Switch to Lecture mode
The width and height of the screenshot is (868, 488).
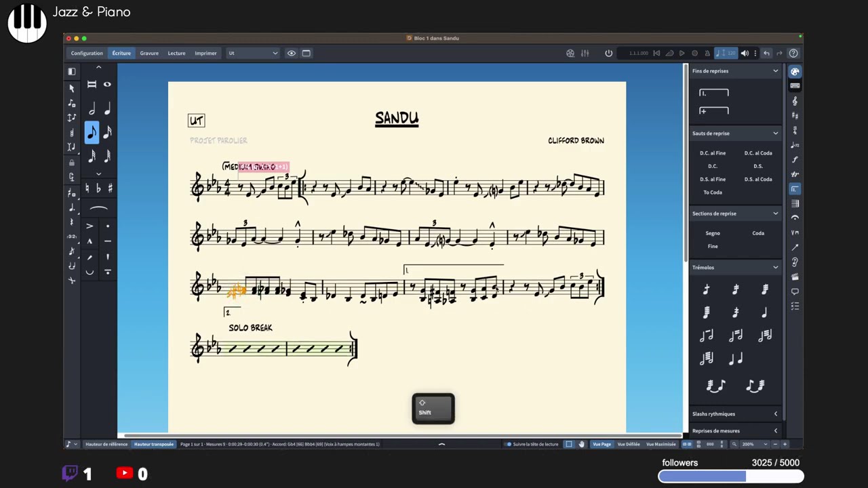[x=176, y=53]
